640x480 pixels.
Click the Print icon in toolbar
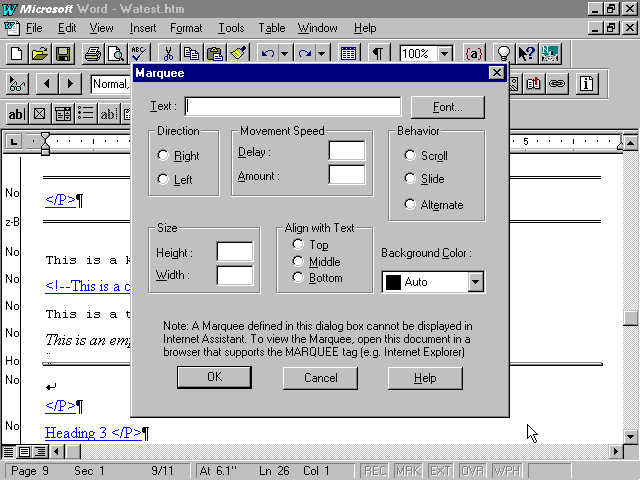[92, 53]
